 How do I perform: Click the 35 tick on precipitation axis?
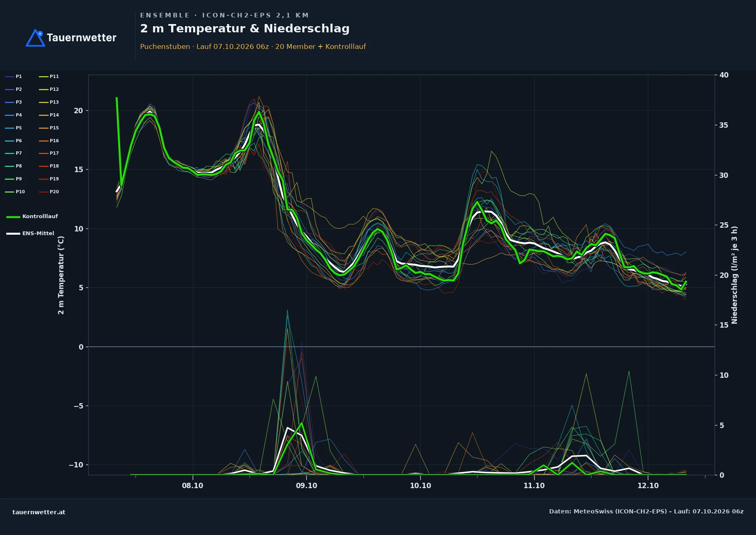click(x=724, y=125)
